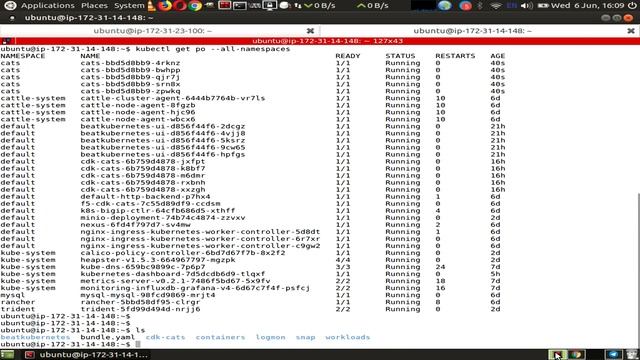Screen dimensions: 640x360
Task: Click the cdk-cats directory in ls output
Action: [x=165, y=337]
